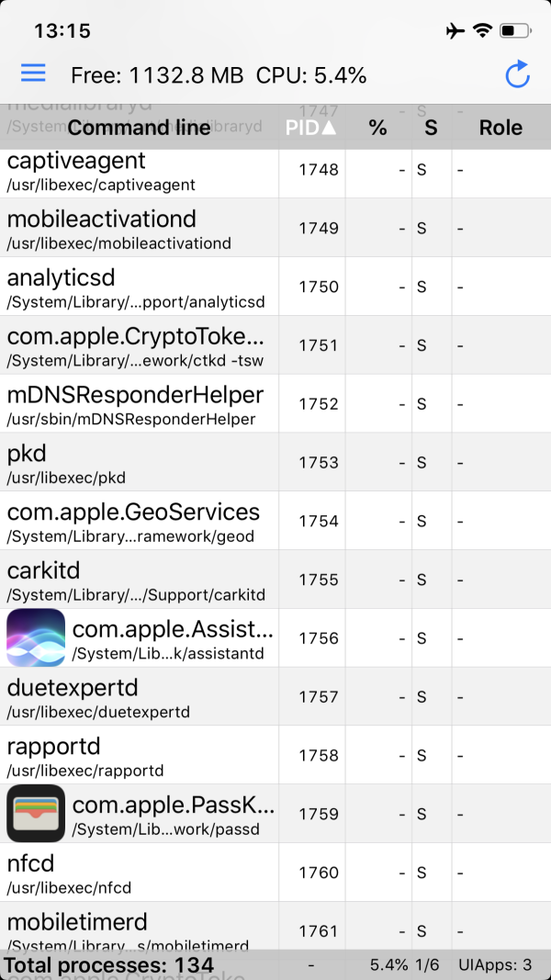Select the mobileactivationd process

(x=138, y=229)
